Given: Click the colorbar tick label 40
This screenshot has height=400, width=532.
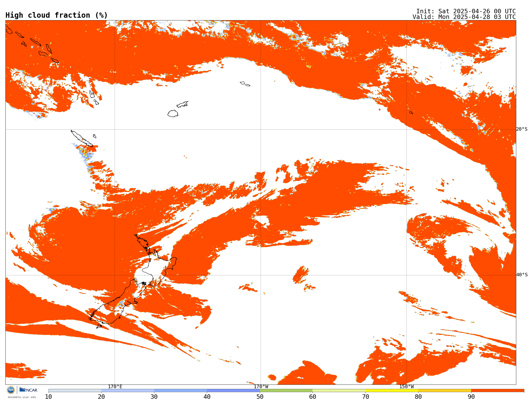Looking at the screenshot, I should (207, 397).
